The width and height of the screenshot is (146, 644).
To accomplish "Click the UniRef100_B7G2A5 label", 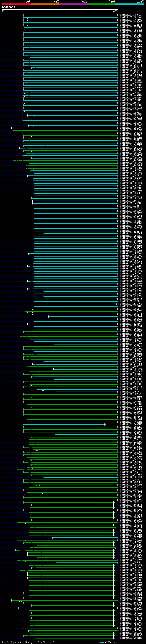I will (131, 138).
